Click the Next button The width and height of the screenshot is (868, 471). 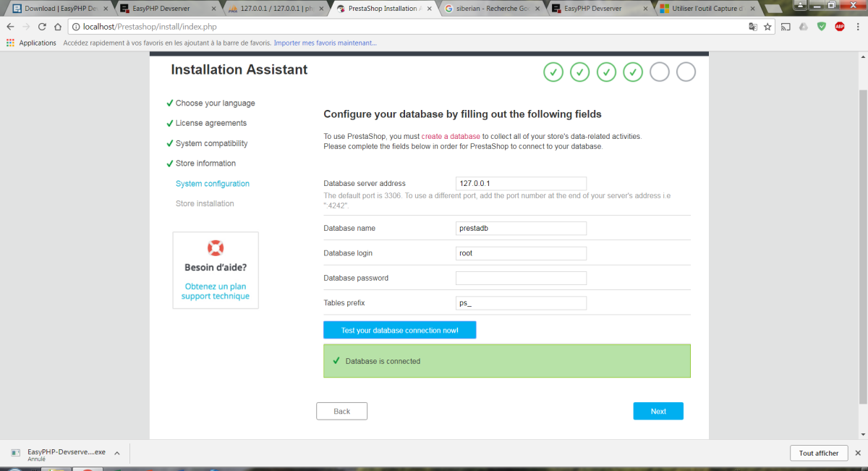point(658,411)
